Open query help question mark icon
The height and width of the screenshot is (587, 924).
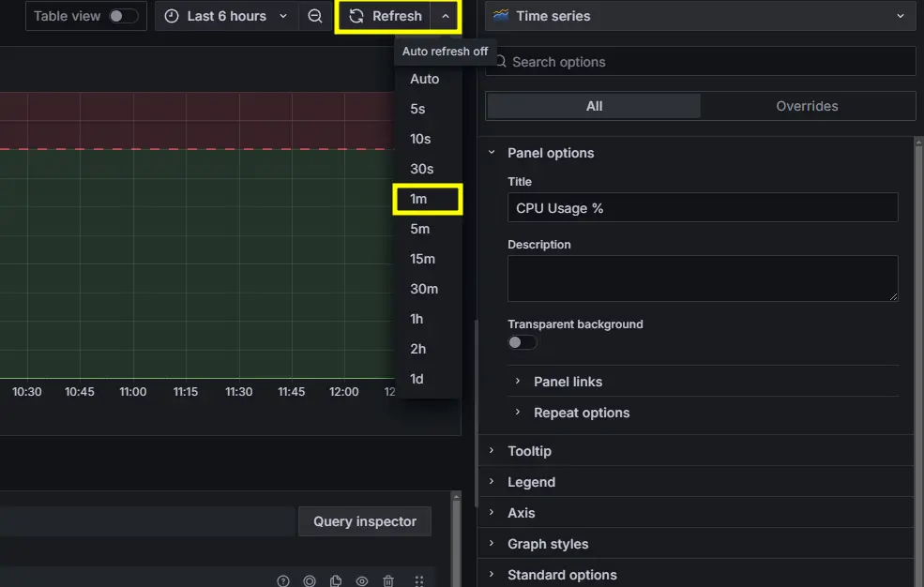click(x=283, y=581)
